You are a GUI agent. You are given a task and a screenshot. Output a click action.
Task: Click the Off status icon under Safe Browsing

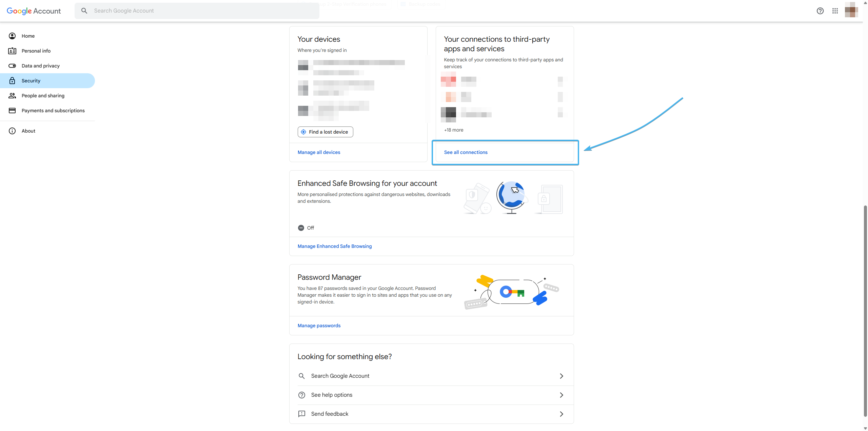pos(301,228)
